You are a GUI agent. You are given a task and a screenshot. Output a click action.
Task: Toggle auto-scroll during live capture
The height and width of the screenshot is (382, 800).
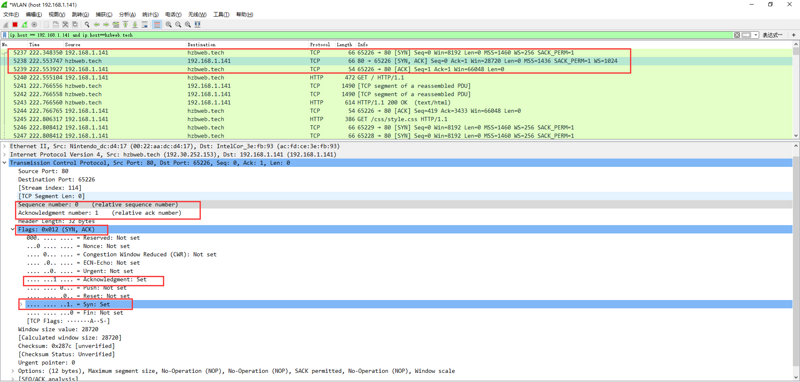pos(144,24)
